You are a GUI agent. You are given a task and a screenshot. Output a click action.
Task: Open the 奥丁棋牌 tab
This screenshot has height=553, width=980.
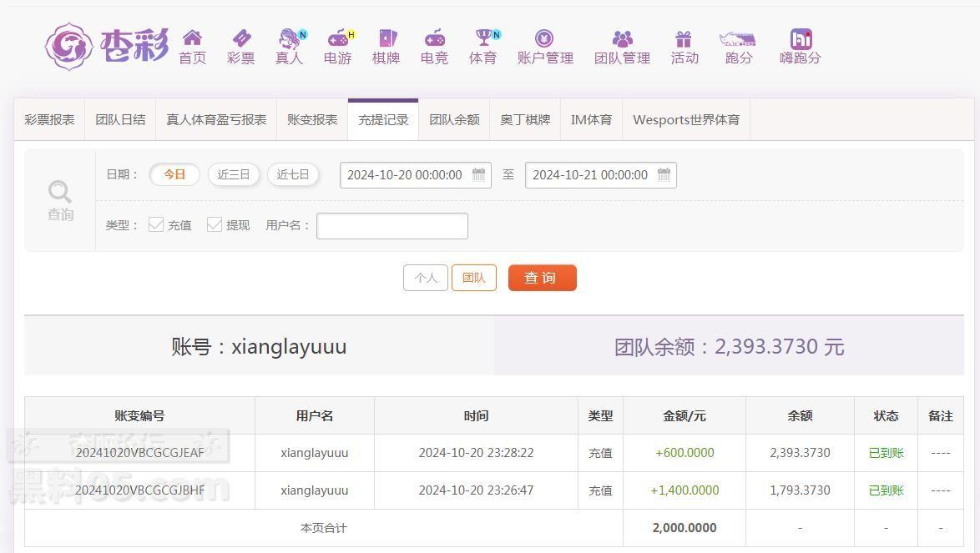click(525, 120)
